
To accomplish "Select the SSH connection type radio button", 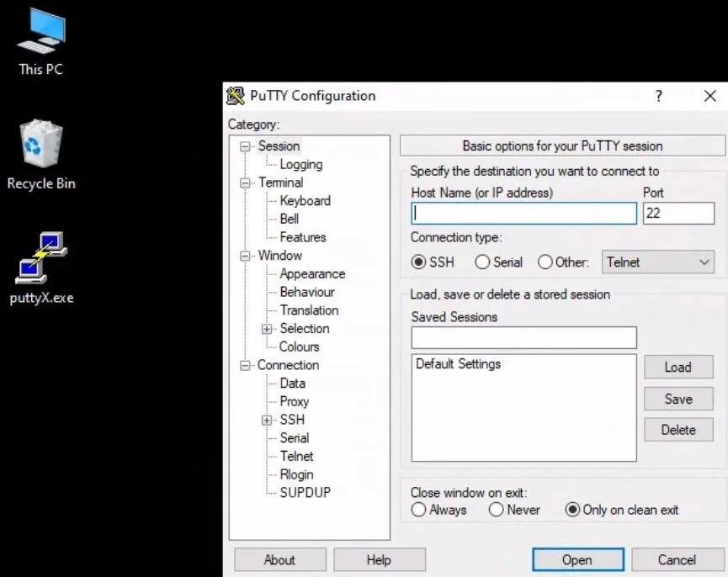I will [418, 262].
